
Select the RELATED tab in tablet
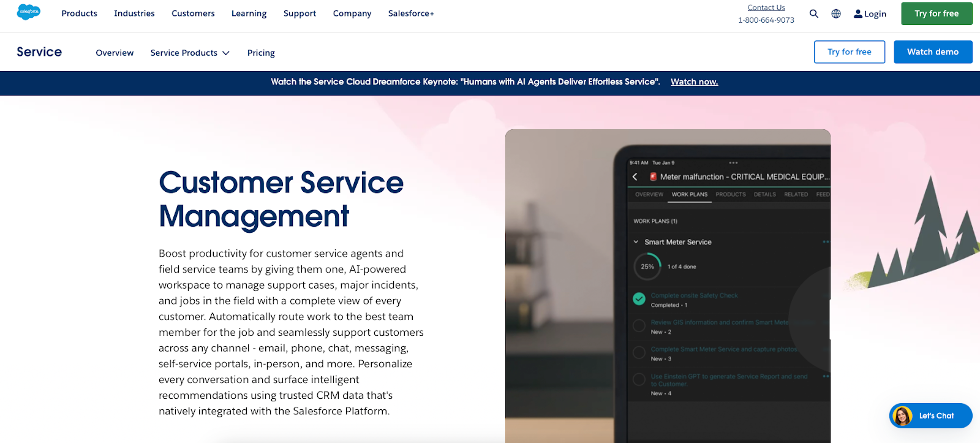796,194
